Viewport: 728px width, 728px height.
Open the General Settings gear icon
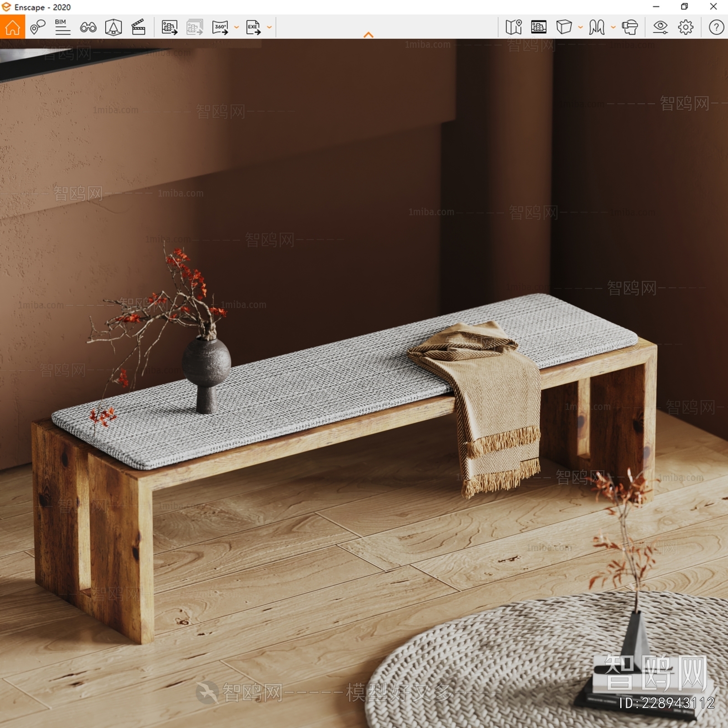686,27
